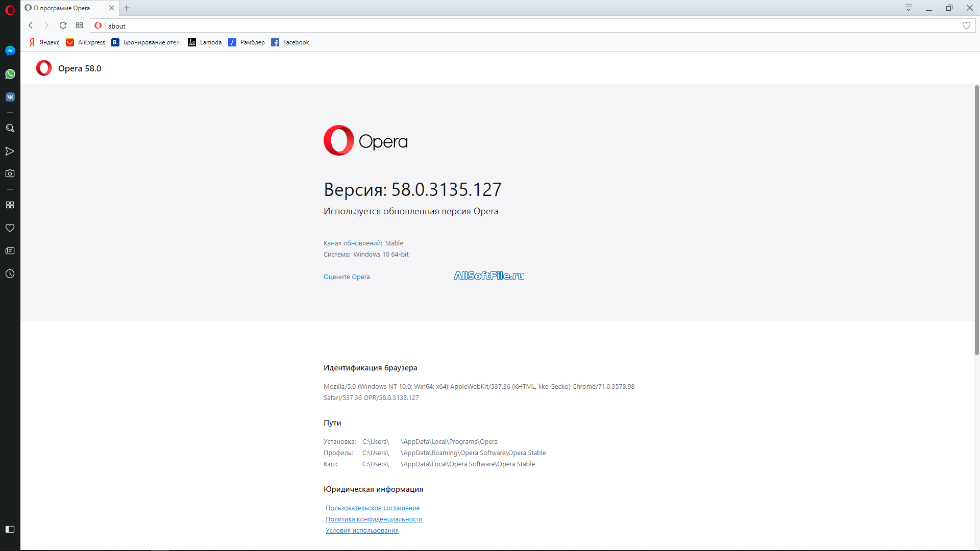The height and width of the screenshot is (551, 980).
Task: Click the Opera site icon in address bar
Action: pyautogui.click(x=99, y=26)
